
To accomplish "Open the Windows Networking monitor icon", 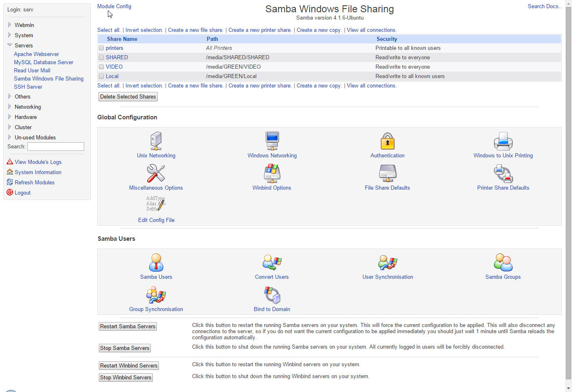I will (272, 141).
